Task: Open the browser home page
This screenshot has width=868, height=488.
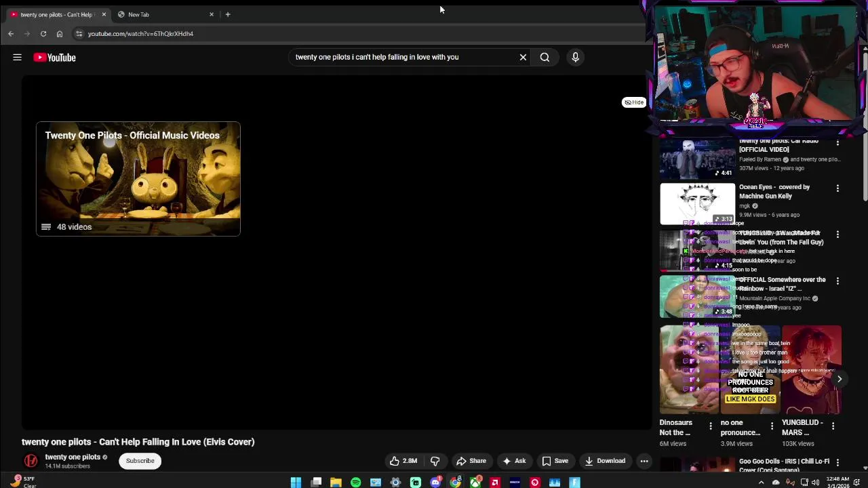Action: coord(60,33)
